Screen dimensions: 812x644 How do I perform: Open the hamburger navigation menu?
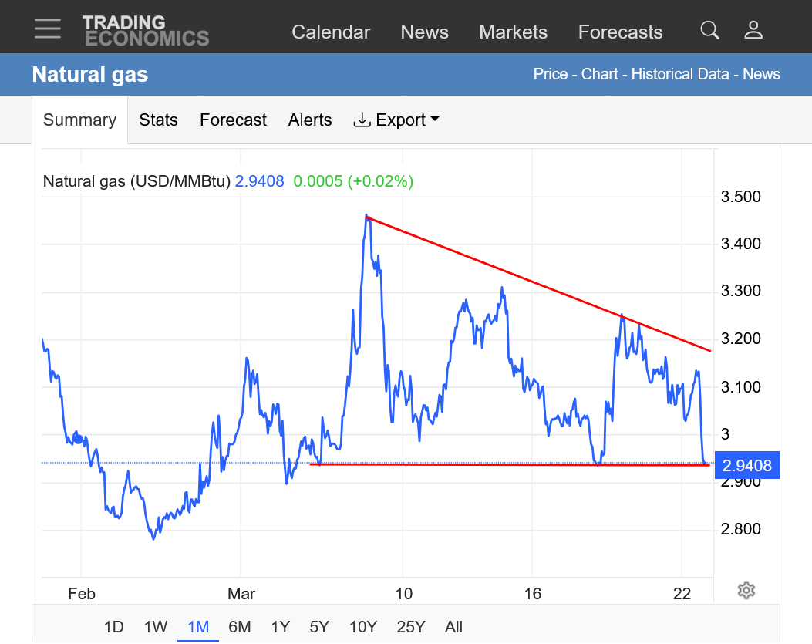coord(48,29)
